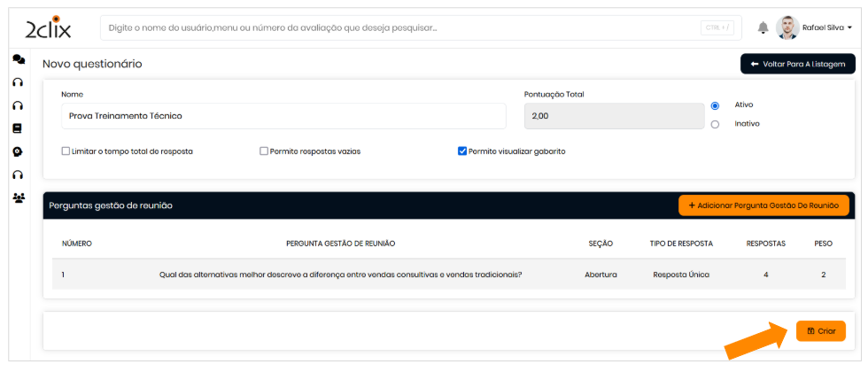Select the head with gear sidebar icon
Viewport: 868px width, 372px height.
pos(18,151)
